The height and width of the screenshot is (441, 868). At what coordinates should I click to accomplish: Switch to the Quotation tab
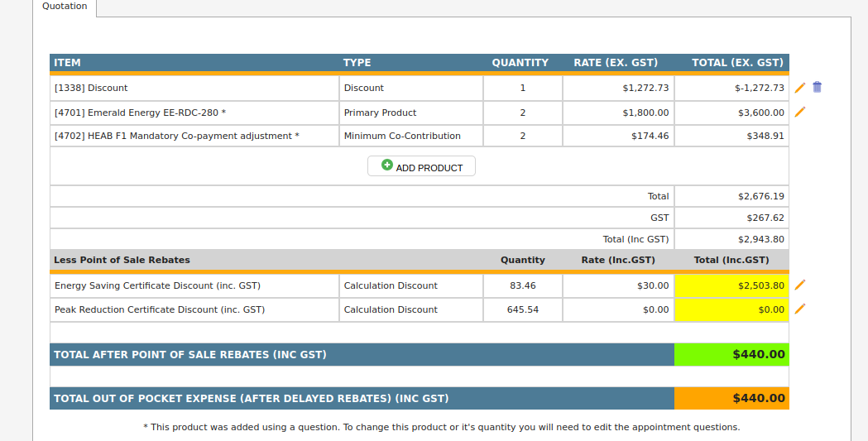[65, 7]
